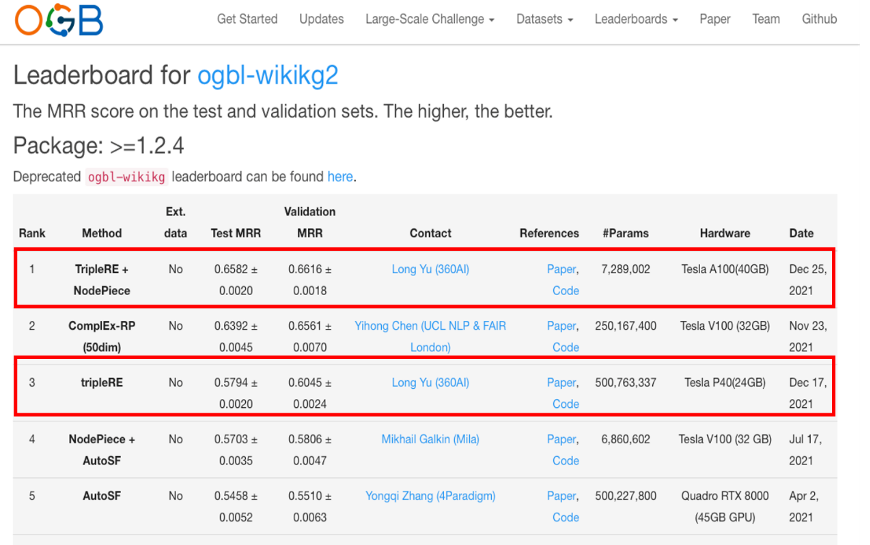
Task: Open the Updates nav item
Action: 321,19
